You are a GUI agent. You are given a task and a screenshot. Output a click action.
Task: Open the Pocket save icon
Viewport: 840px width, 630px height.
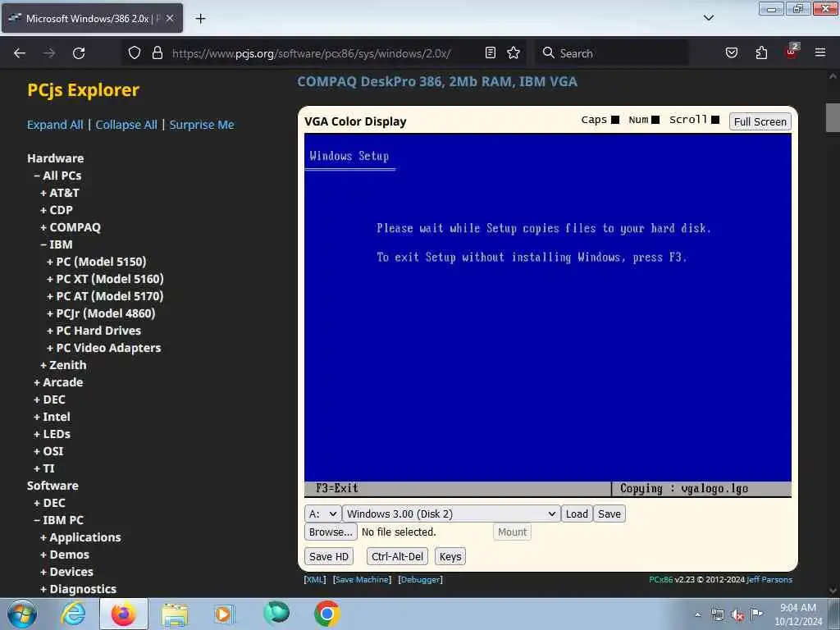732,52
